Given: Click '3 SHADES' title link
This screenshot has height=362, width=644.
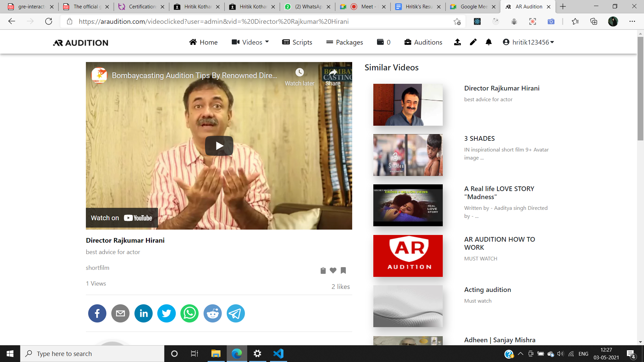Looking at the screenshot, I should coord(479,138).
